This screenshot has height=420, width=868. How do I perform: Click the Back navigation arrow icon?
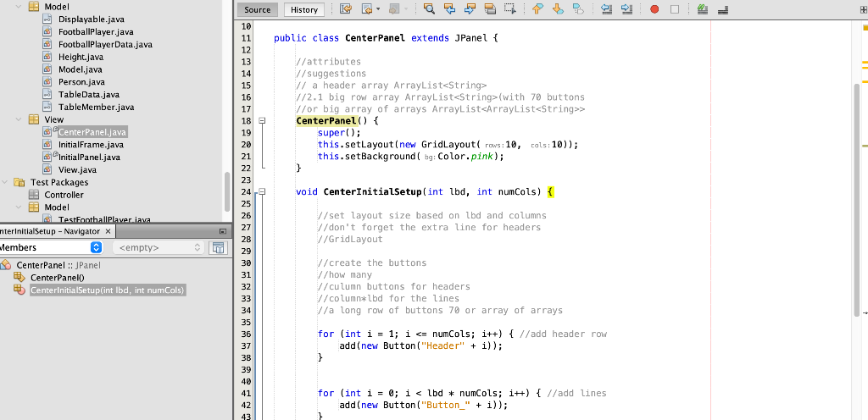click(366, 9)
